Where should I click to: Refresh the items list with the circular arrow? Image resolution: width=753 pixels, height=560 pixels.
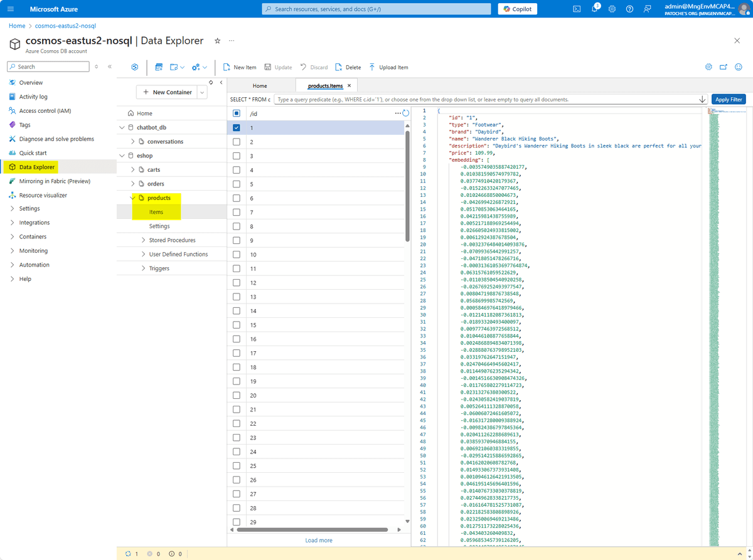point(405,114)
